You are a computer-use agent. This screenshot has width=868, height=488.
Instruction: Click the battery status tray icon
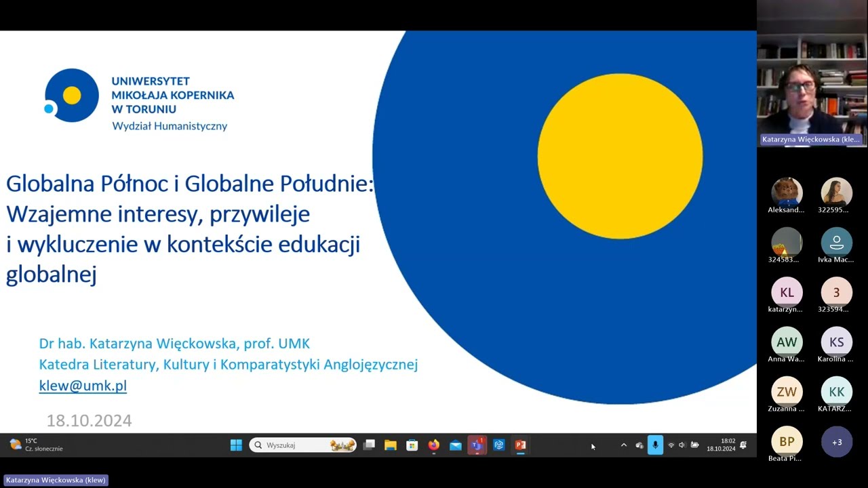coord(694,445)
